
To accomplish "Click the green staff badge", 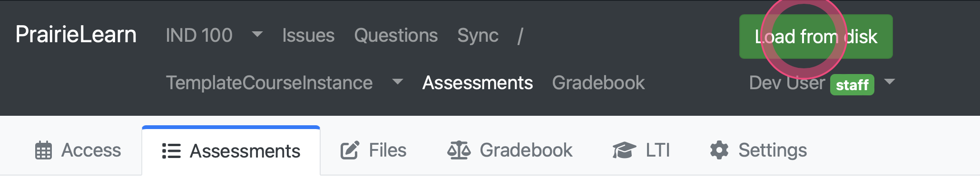I will pos(852,85).
